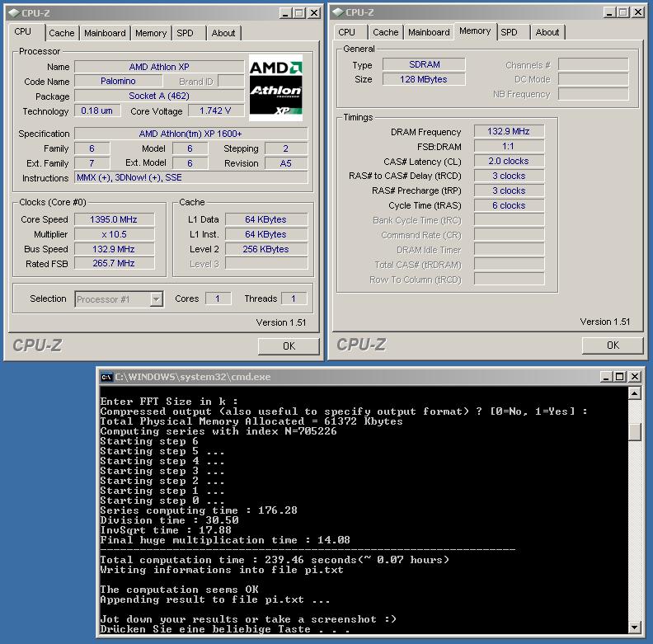The height and width of the screenshot is (644, 653).
Task: Close the left CPU-Z window
Action: tap(314, 13)
